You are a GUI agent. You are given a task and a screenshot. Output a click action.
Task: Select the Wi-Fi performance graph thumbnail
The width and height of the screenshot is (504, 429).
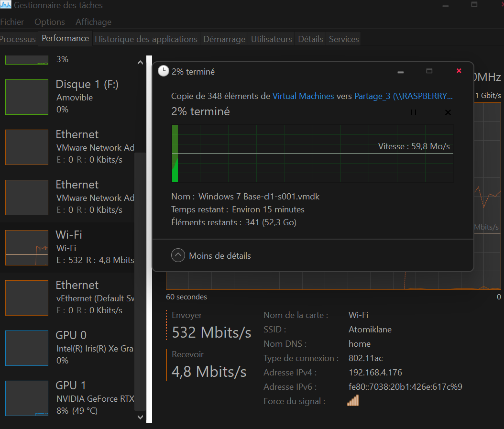coord(27,248)
